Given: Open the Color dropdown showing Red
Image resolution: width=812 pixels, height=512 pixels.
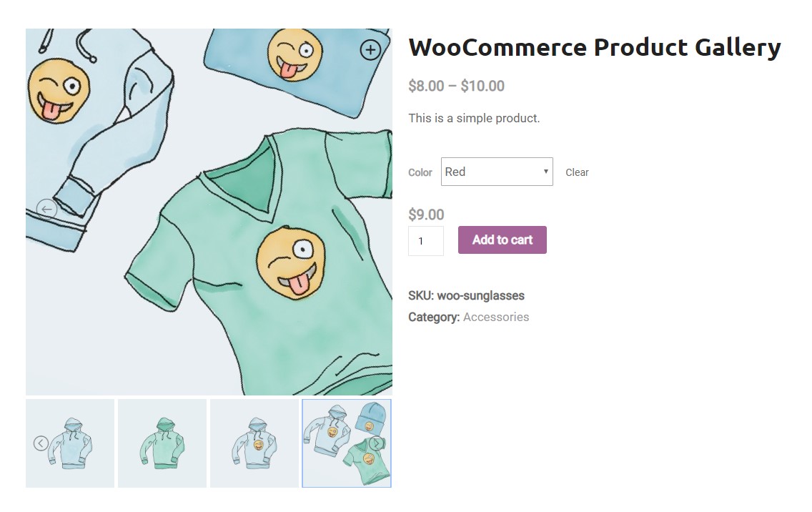Looking at the screenshot, I should click(x=497, y=172).
